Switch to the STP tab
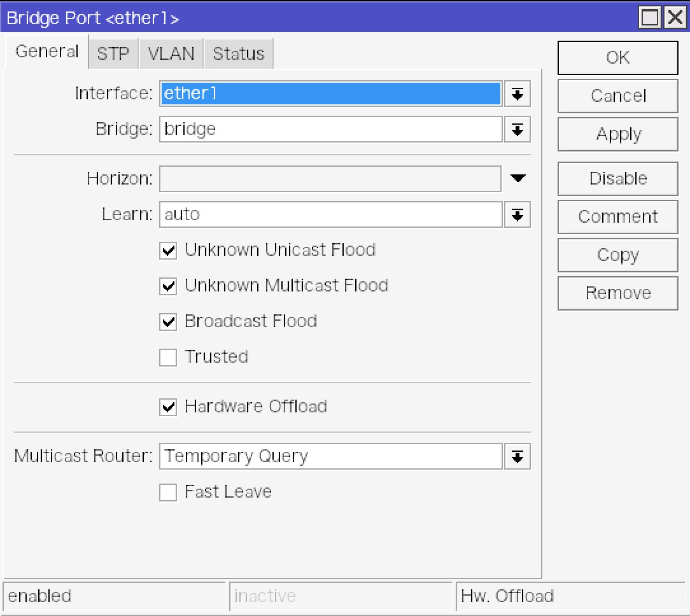Image resolution: width=690 pixels, height=616 pixels. point(113,54)
